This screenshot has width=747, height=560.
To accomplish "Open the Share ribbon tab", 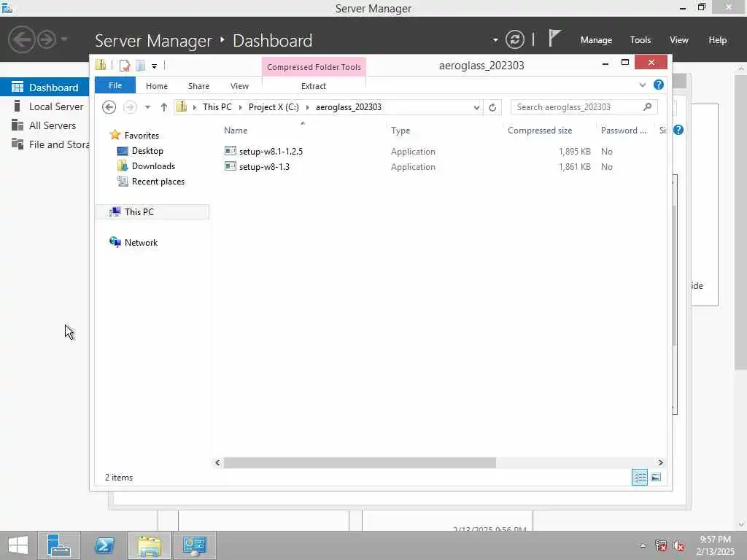I will coord(198,86).
